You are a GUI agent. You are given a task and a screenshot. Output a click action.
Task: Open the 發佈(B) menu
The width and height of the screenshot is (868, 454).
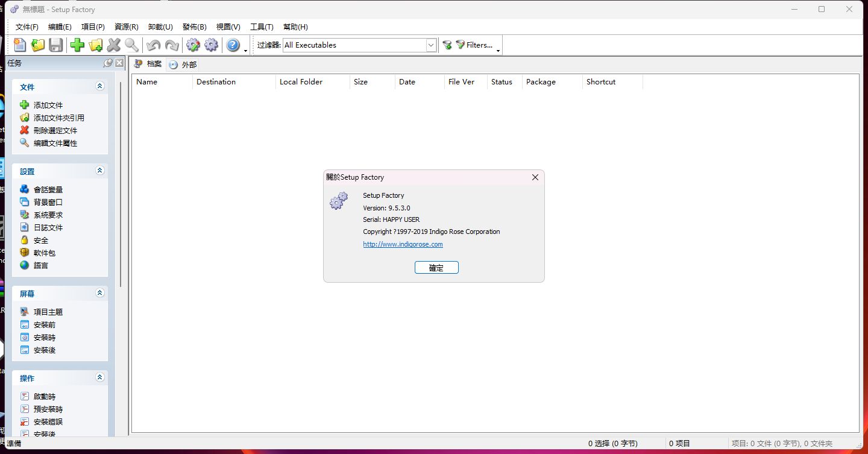pos(194,27)
